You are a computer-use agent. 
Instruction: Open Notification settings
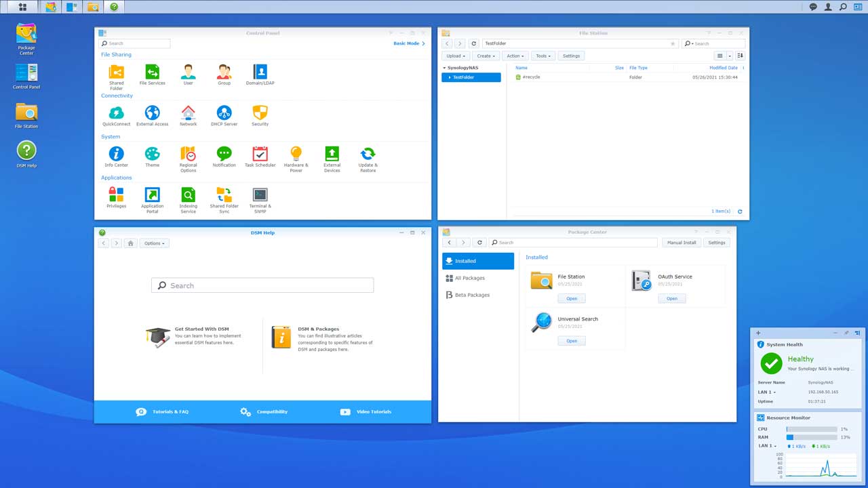coord(224,157)
